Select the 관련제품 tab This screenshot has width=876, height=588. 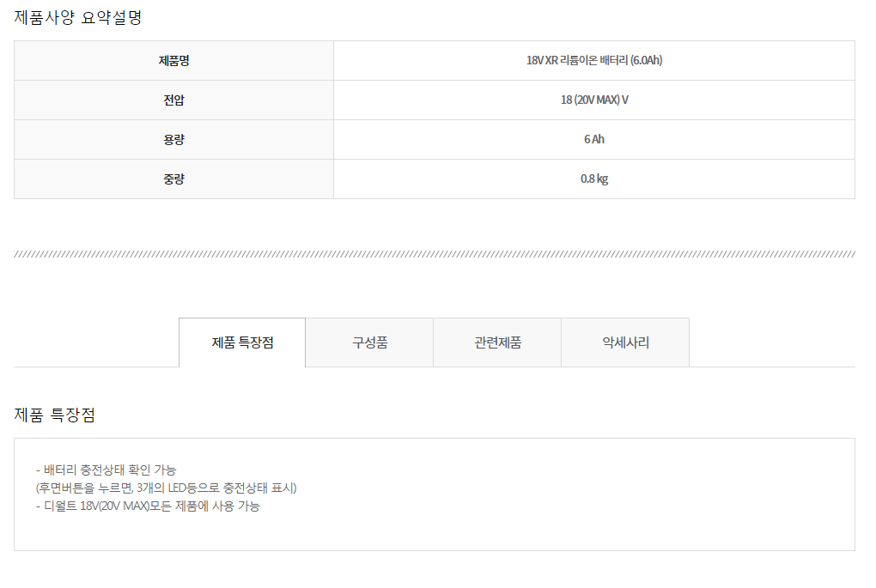[x=497, y=342]
